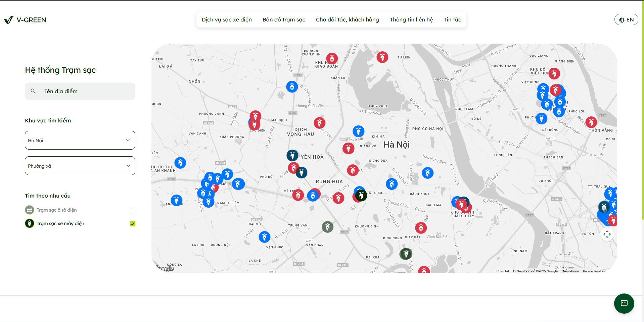Select the dark marker beside Yên Hoà
This screenshot has height=322, width=644.
(292, 155)
